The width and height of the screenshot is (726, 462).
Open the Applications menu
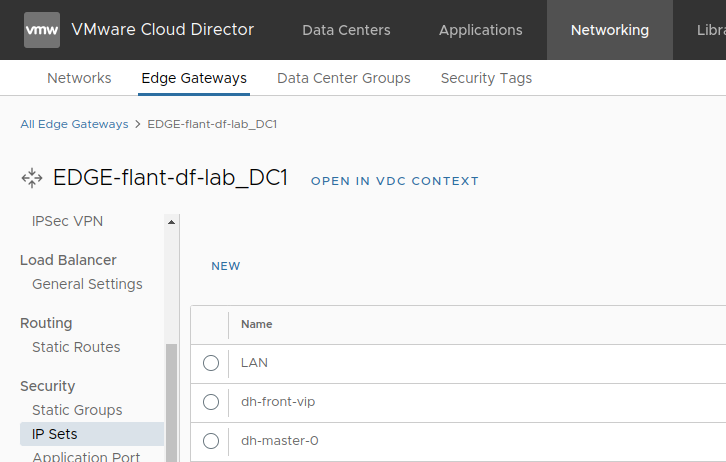[480, 30]
